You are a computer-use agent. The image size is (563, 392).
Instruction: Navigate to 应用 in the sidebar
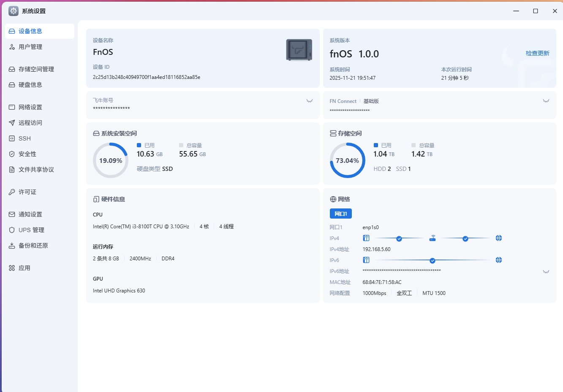(x=40, y=268)
